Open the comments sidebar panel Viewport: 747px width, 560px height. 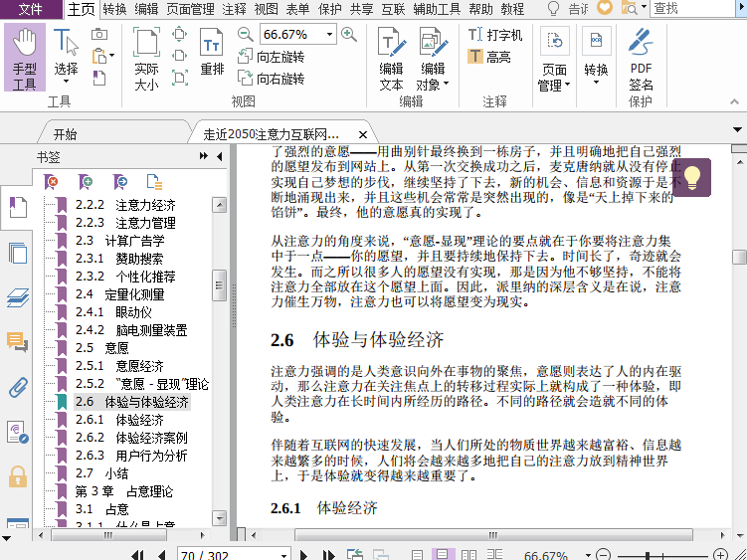coord(18,342)
